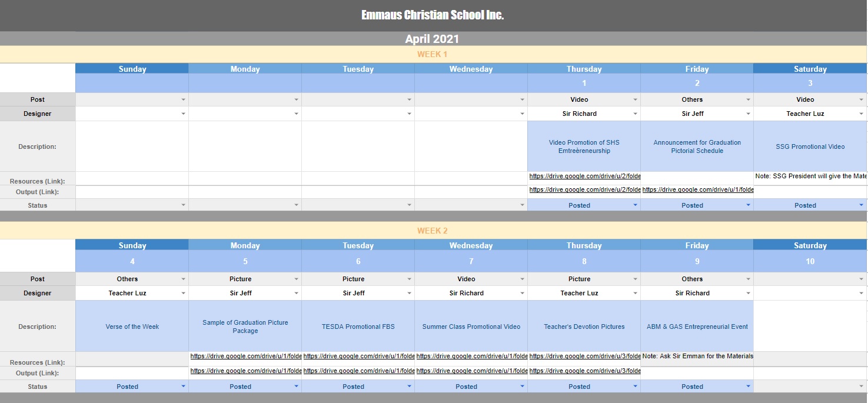868x403 pixels.
Task: Open the Designer dropdown for Saturday April 3
Action: click(861, 114)
